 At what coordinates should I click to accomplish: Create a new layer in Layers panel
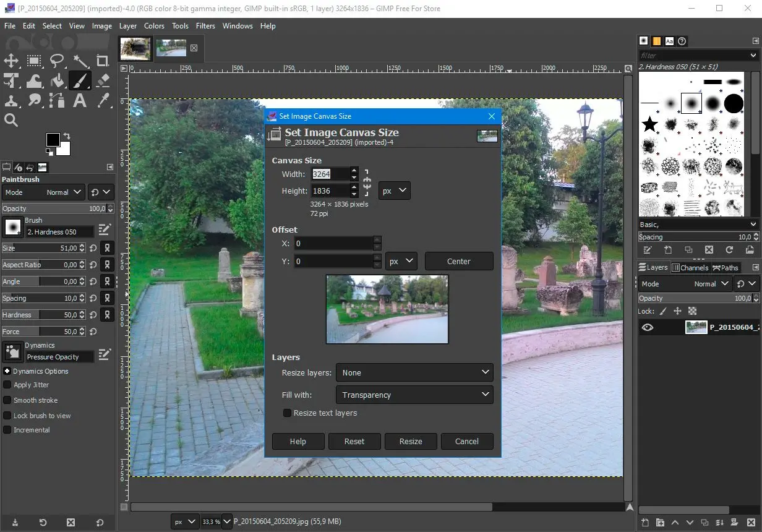[644, 523]
